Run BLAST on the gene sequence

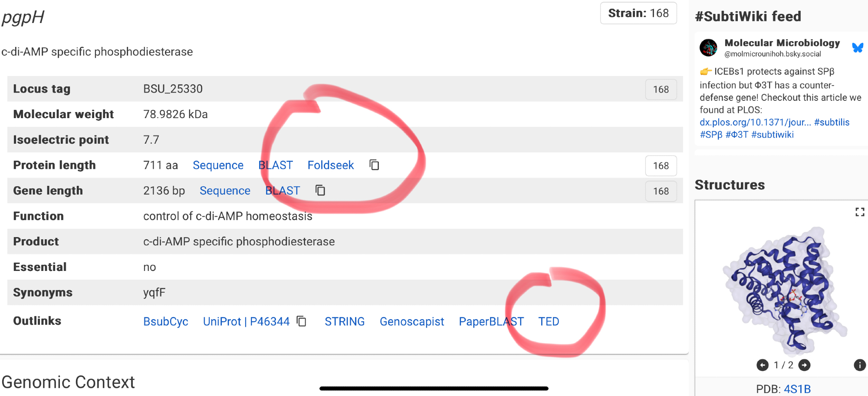tap(282, 191)
